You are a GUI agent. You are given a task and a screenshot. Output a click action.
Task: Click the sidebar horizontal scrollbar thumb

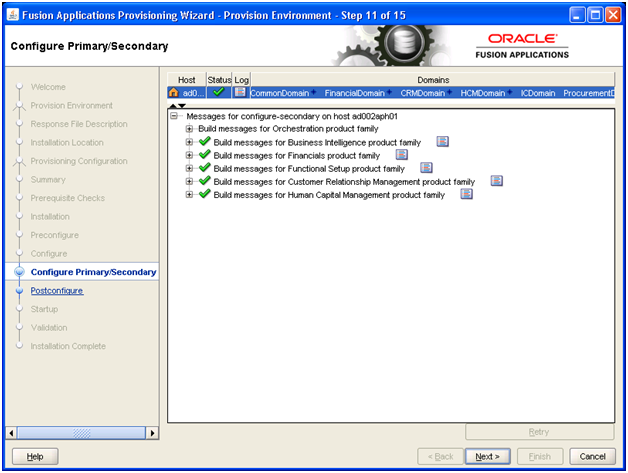82,433
